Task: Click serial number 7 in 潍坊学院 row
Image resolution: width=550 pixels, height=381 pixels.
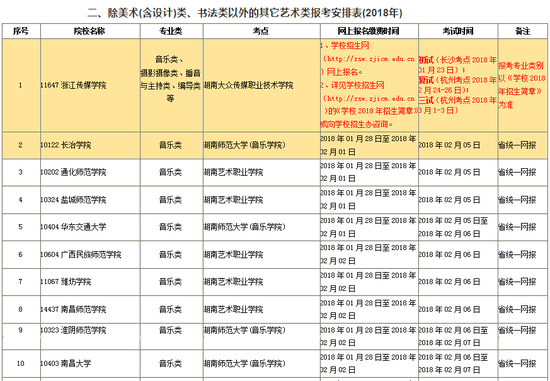Action: click(x=20, y=282)
